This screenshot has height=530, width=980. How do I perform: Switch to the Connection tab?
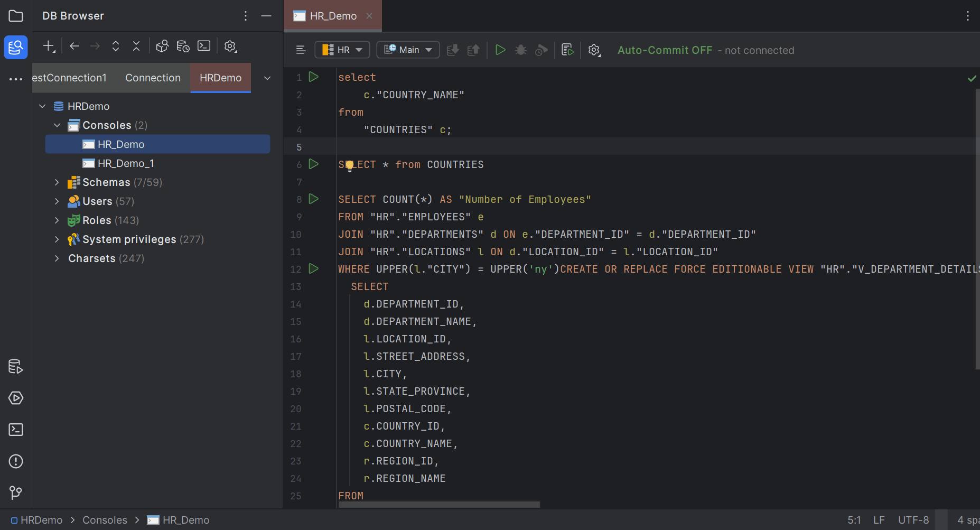click(153, 78)
